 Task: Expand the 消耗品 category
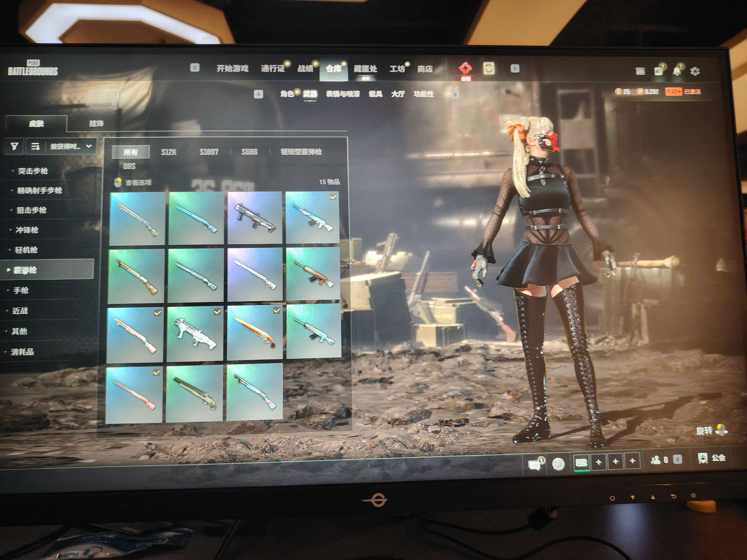tap(22, 352)
